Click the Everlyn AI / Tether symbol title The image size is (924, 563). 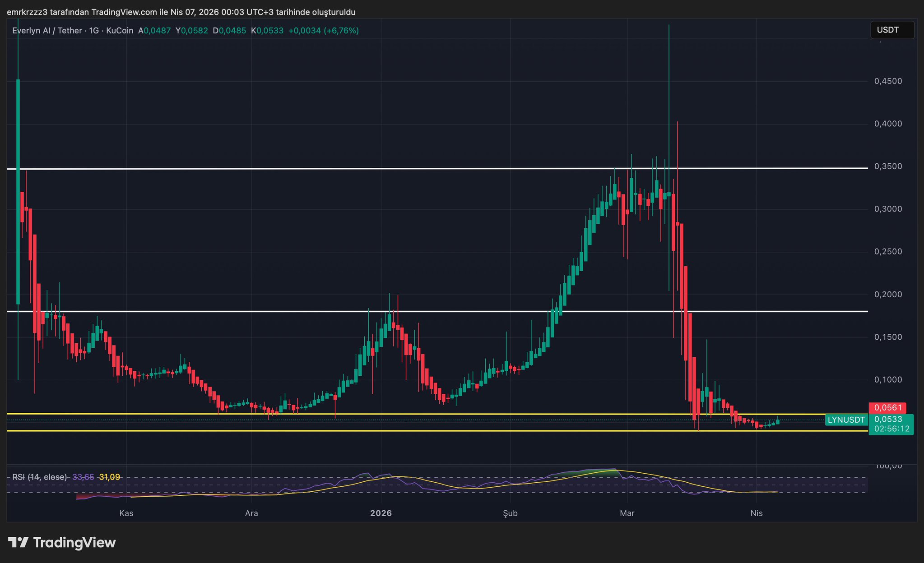47,31
